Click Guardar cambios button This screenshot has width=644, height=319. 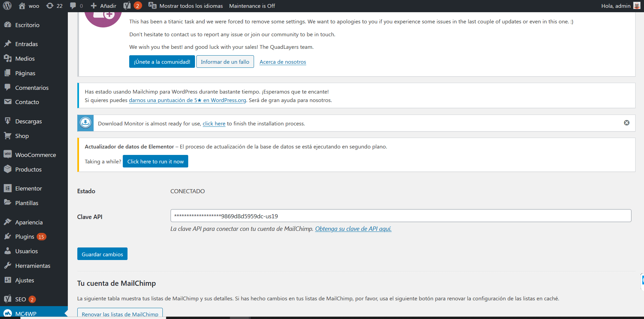[102, 254]
